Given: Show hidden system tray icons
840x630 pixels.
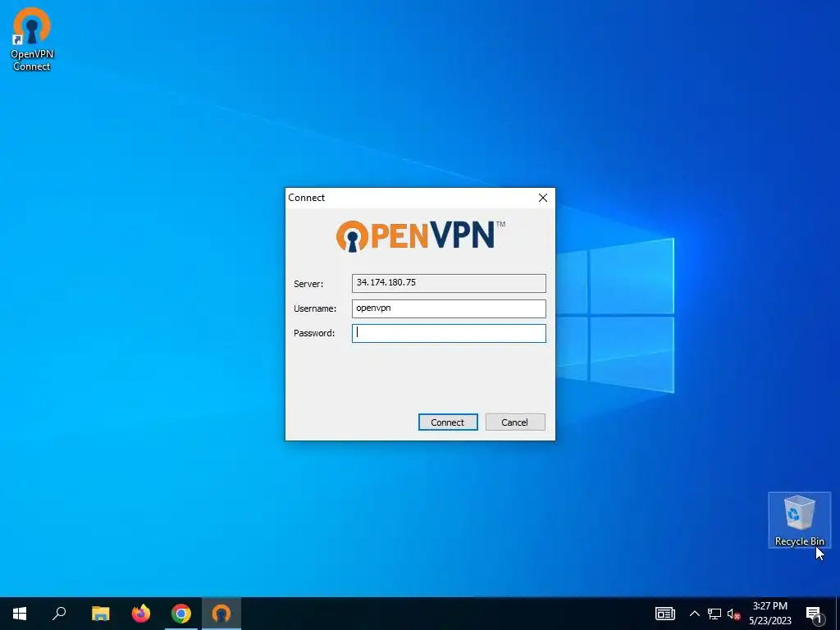Looking at the screenshot, I should pyautogui.click(x=694, y=614).
